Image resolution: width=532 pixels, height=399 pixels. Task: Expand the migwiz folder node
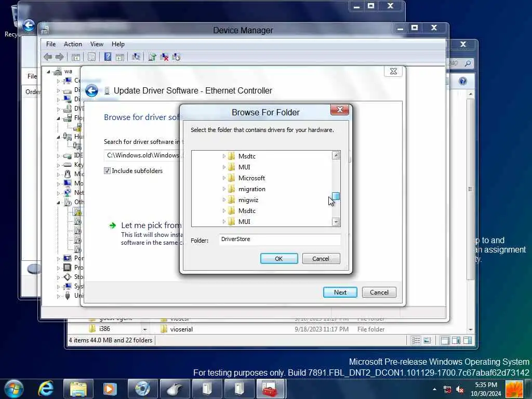(x=224, y=200)
